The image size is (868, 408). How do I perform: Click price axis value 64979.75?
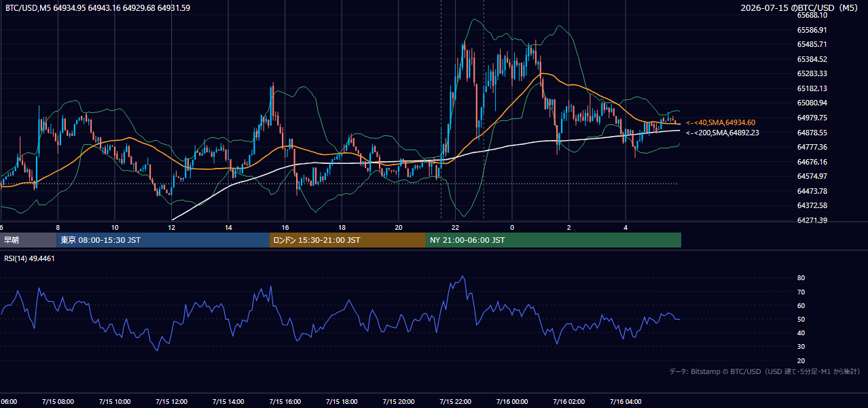point(812,118)
